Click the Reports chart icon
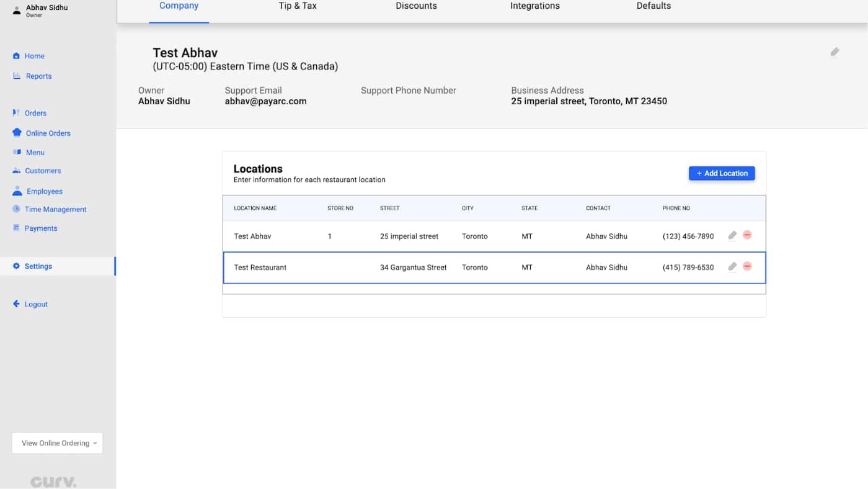Screen dimensions: 868x489 [17, 76]
